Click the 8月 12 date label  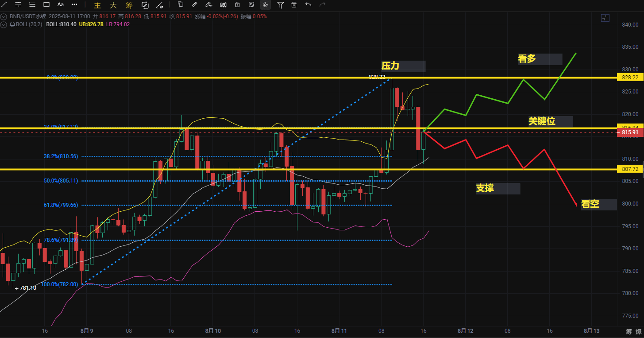[465, 331]
